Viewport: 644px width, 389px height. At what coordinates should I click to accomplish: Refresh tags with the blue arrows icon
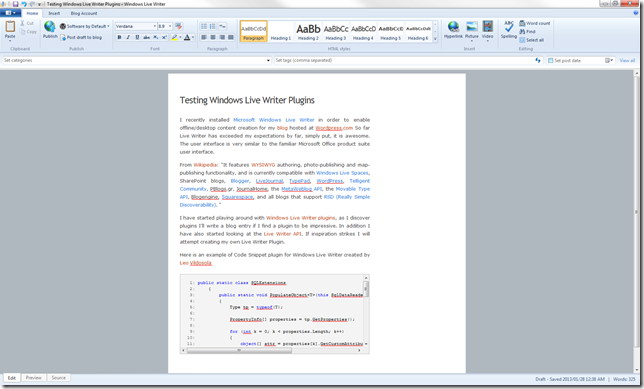point(538,60)
